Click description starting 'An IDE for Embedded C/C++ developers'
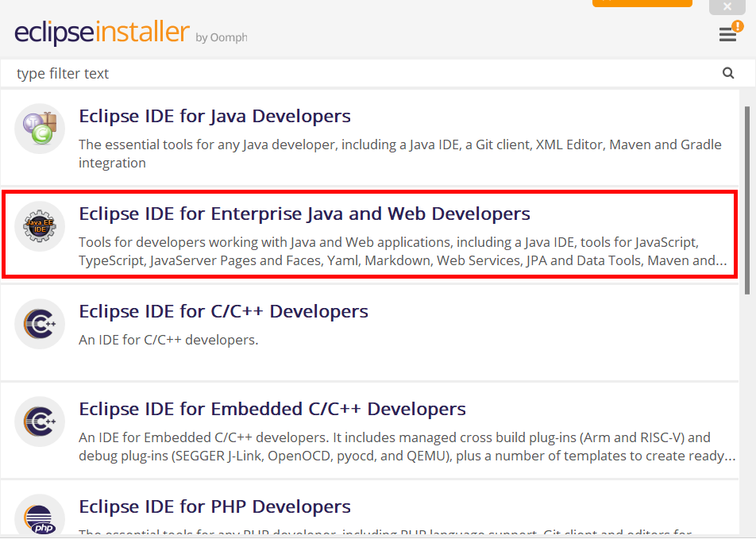This screenshot has height=539, width=756. point(407,446)
